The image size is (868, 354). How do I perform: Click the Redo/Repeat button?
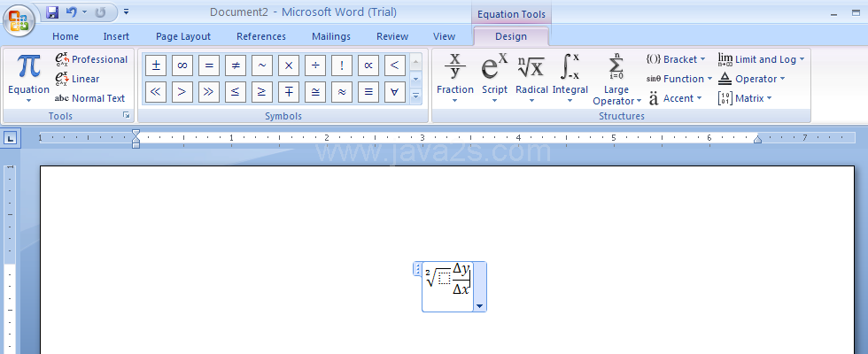(x=100, y=12)
